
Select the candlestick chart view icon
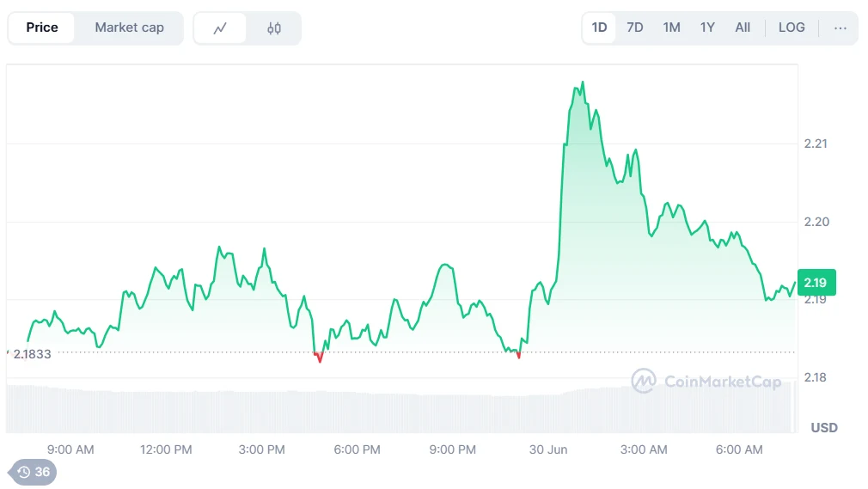pyautogui.click(x=274, y=28)
